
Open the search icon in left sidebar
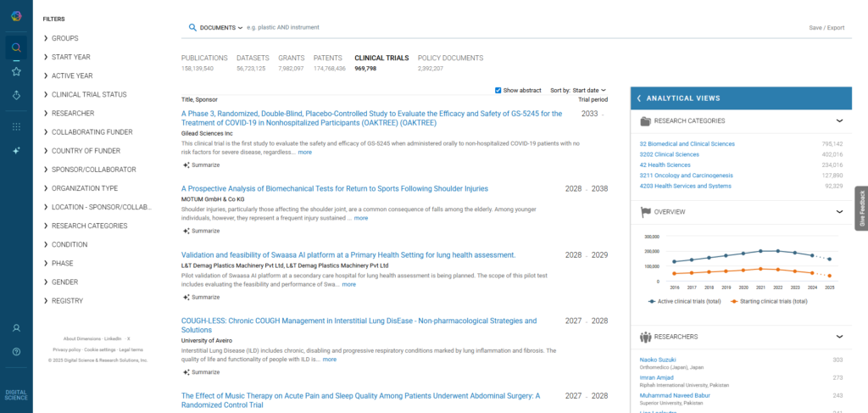click(x=16, y=47)
